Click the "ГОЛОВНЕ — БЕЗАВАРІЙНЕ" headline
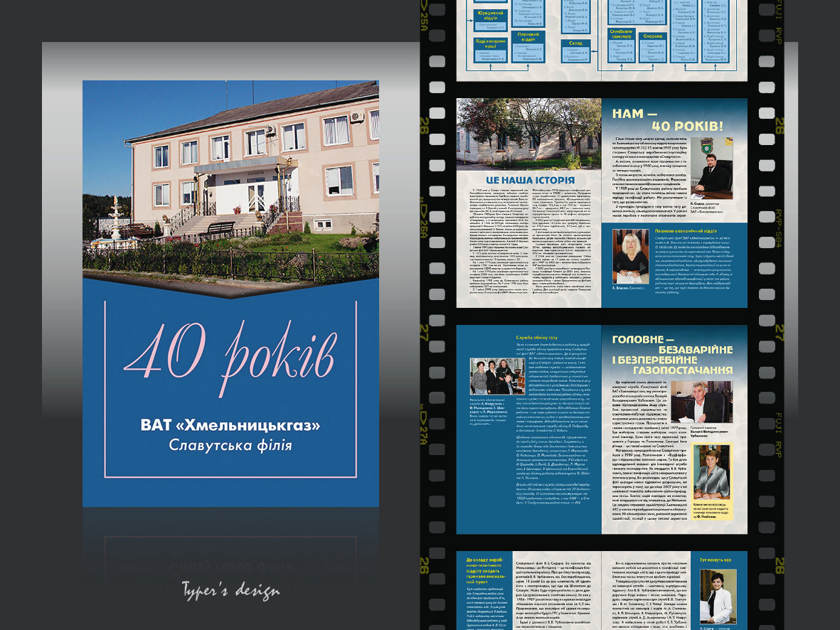Viewport: 840px width, 630px height. (x=672, y=354)
